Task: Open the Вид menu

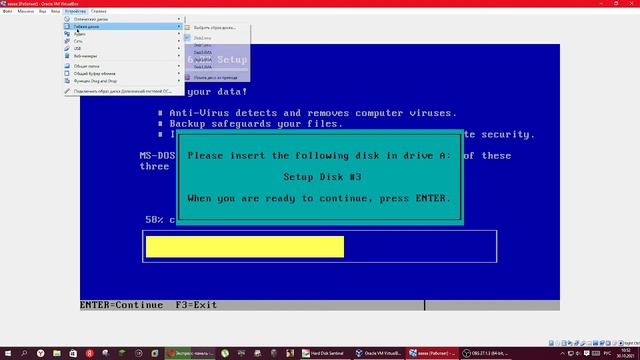Action: click(42, 11)
